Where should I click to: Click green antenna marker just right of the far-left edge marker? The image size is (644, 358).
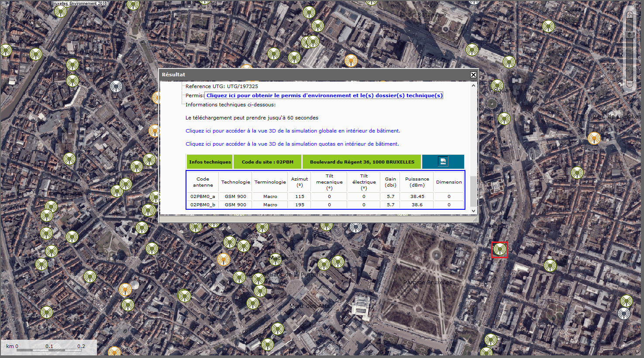(36, 55)
